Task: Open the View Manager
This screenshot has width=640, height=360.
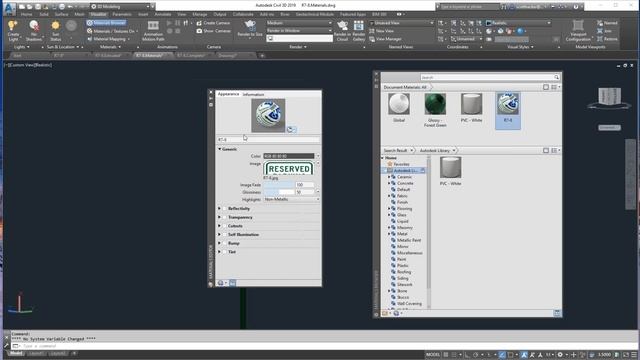Action: 385,39
